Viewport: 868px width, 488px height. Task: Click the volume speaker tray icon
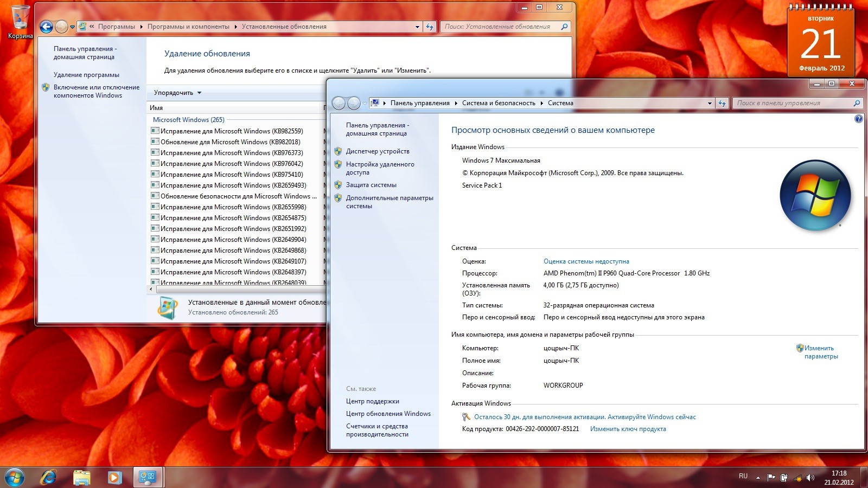[x=810, y=478]
